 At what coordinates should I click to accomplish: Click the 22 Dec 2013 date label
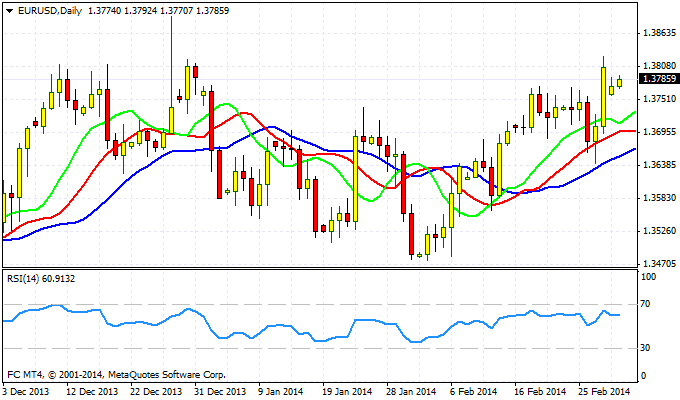tap(156, 392)
